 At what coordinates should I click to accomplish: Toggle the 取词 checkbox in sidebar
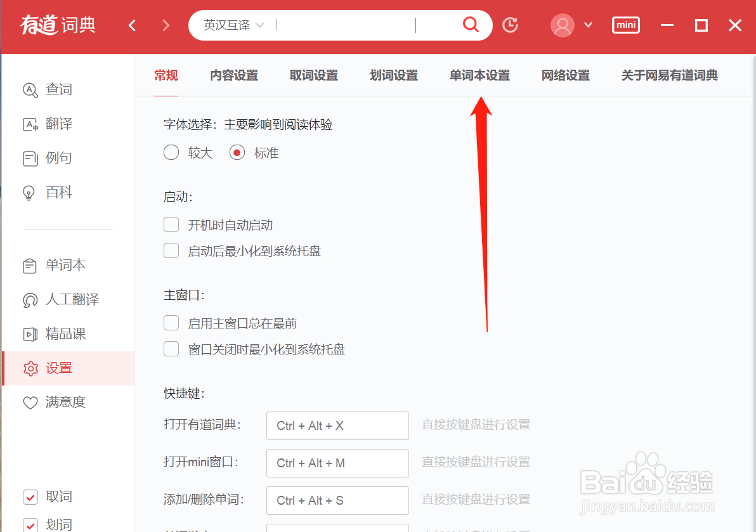[30, 497]
